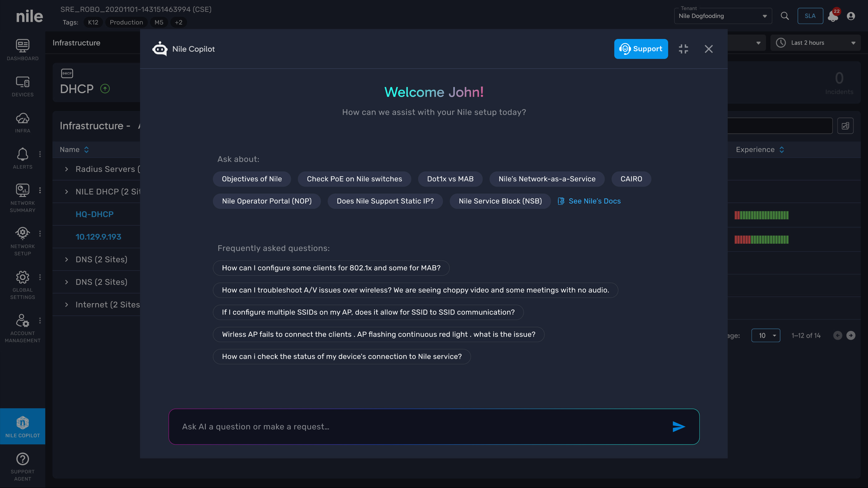This screenshot has width=868, height=488.
Task: Open the Tenant Nile Dogfooding dropdown
Action: point(723,16)
